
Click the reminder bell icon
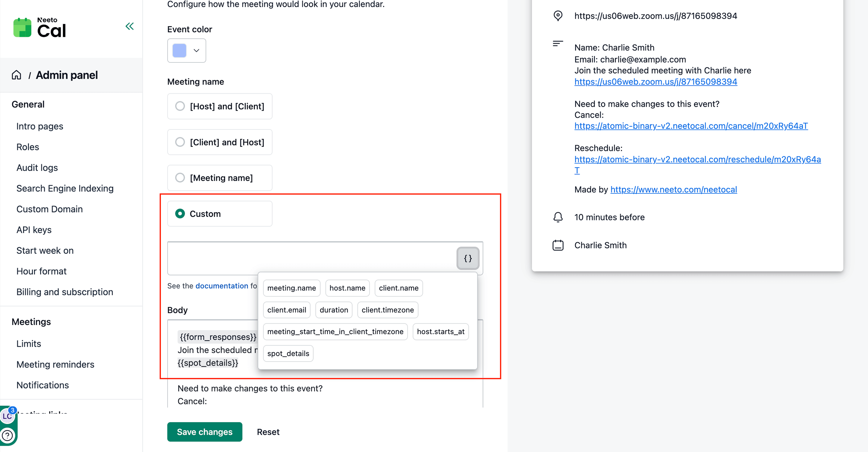(558, 217)
